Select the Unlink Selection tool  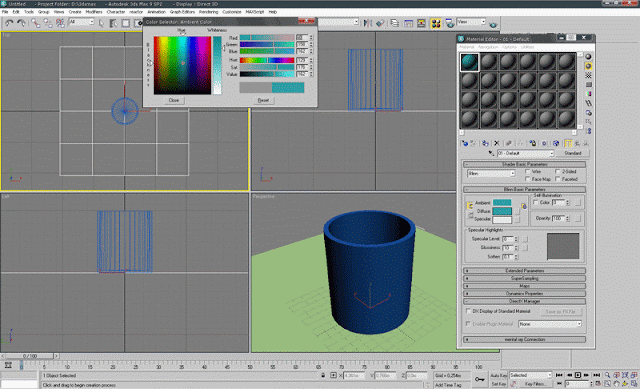click(48, 23)
